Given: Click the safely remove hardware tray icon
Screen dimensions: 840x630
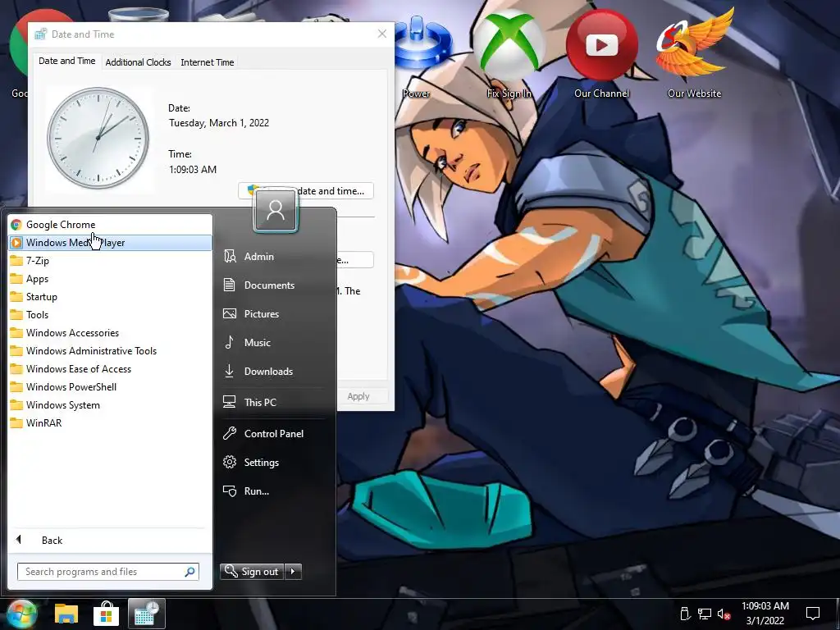Looking at the screenshot, I should 685,614.
